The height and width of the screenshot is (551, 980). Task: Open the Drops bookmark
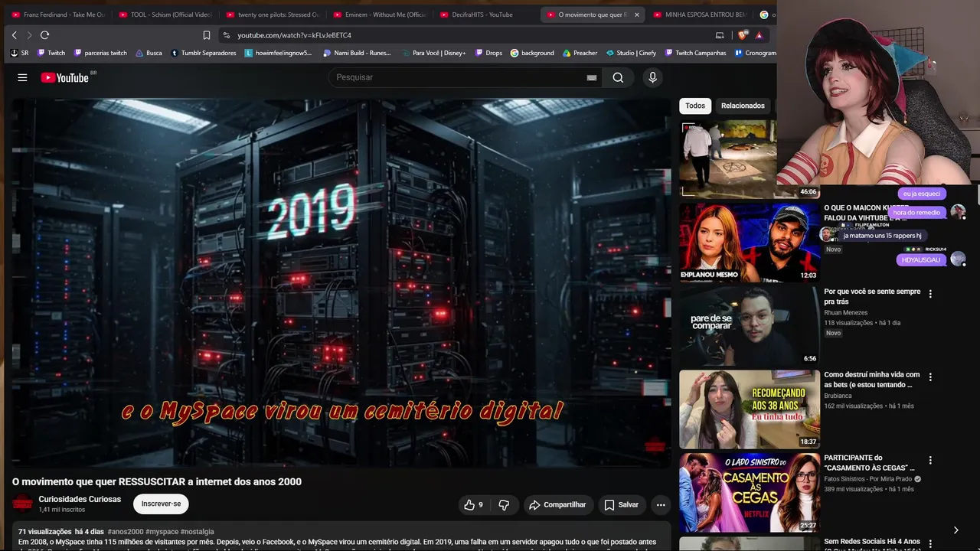coord(488,53)
